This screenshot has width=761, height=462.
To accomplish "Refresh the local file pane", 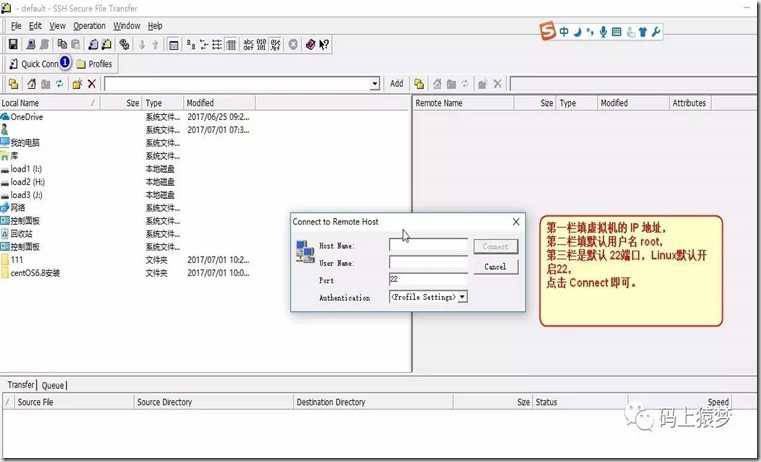I will [x=59, y=83].
